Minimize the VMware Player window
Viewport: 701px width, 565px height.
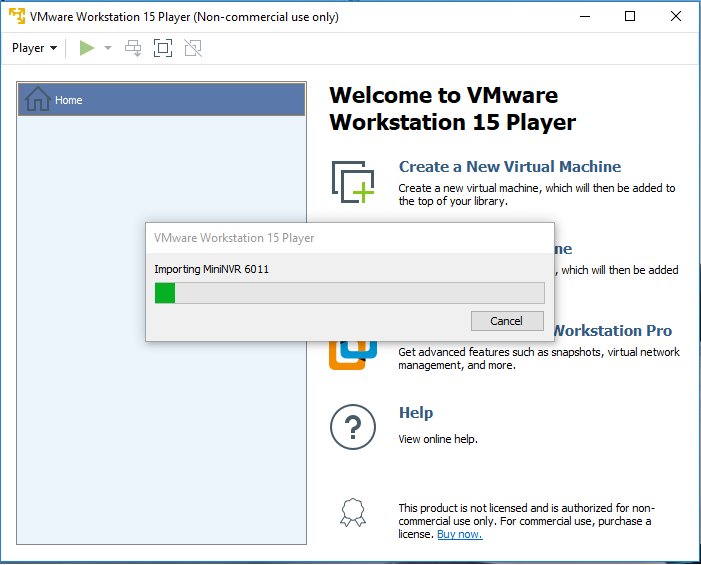point(585,17)
